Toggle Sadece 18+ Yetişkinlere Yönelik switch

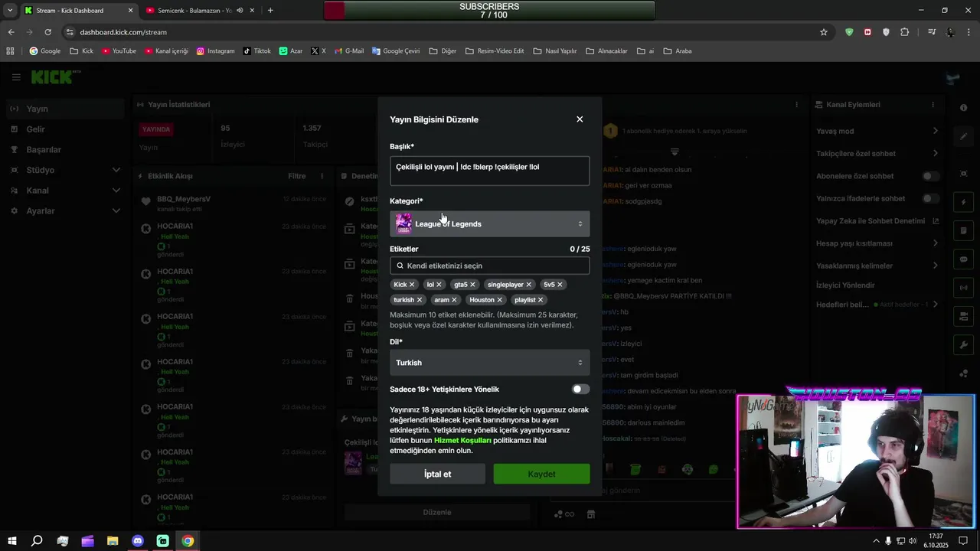click(581, 390)
